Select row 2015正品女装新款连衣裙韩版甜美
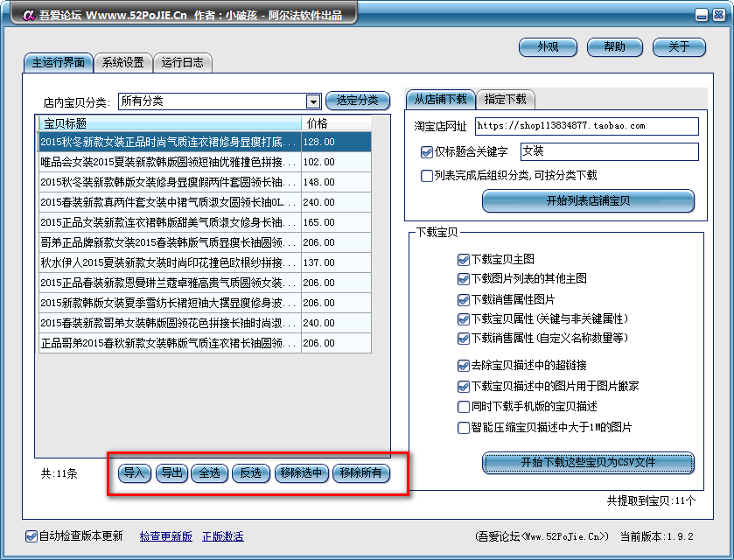 coord(205,222)
